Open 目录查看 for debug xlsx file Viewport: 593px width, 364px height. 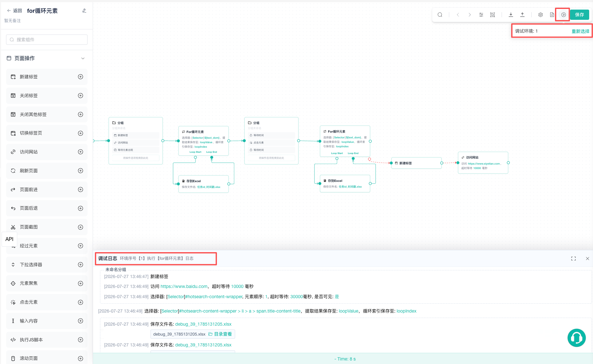220,334
